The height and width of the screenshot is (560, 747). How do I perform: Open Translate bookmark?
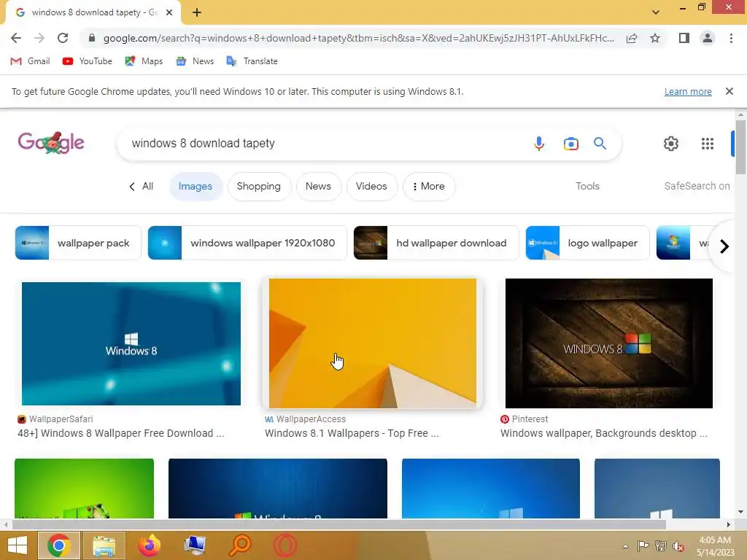coord(252,61)
